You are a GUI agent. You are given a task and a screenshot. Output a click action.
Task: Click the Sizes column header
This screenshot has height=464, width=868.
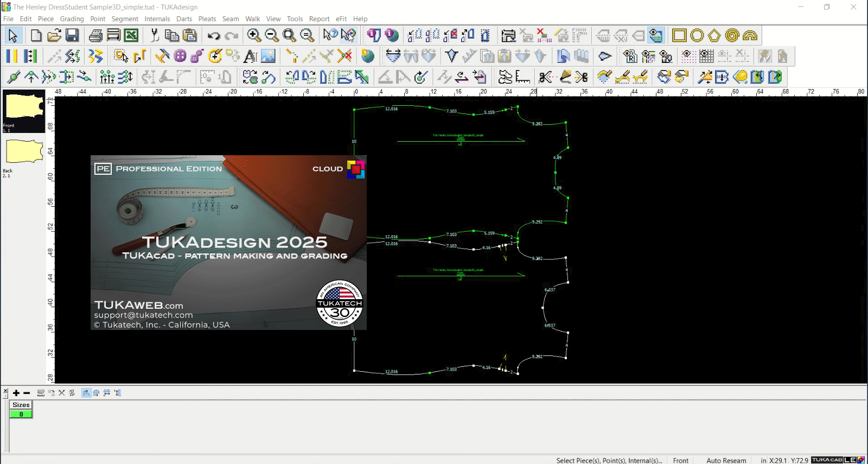click(x=21, y=405)
